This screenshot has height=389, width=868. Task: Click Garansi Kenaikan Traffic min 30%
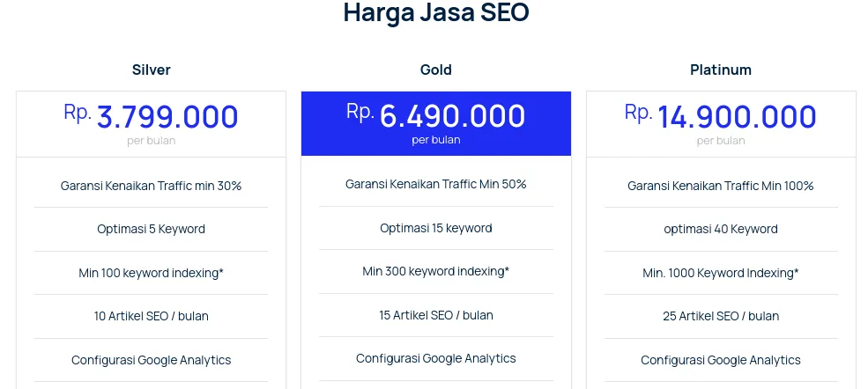(151, 186)
